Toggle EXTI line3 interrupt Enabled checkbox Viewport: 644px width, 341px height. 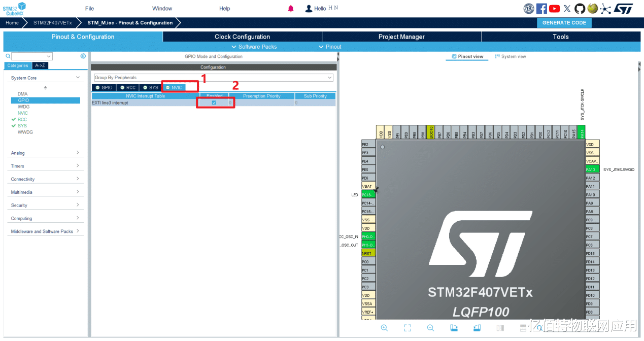click(x=214, y=103)
